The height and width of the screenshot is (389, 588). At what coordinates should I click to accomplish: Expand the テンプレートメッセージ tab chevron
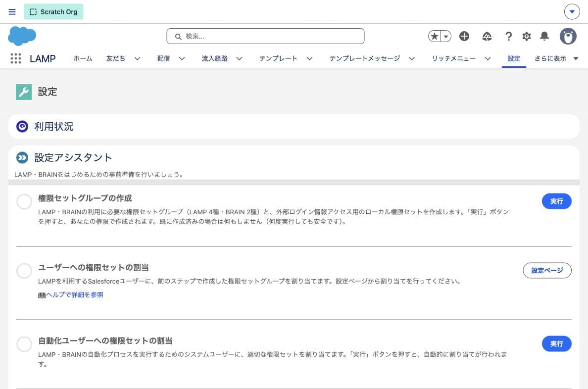[x=412, y=58]
